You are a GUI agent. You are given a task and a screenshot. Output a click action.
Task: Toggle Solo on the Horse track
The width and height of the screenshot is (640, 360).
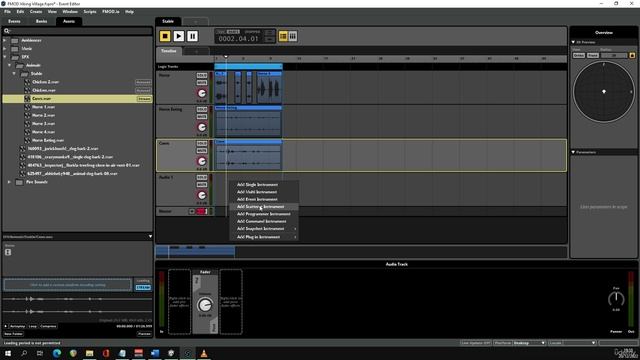pyautogui.click(x=202, y=76)
